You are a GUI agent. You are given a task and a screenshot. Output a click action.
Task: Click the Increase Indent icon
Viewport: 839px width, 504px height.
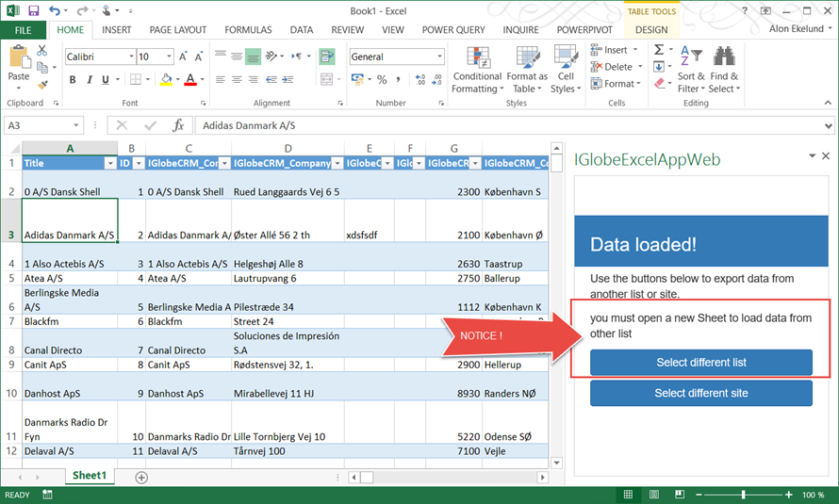288,80
